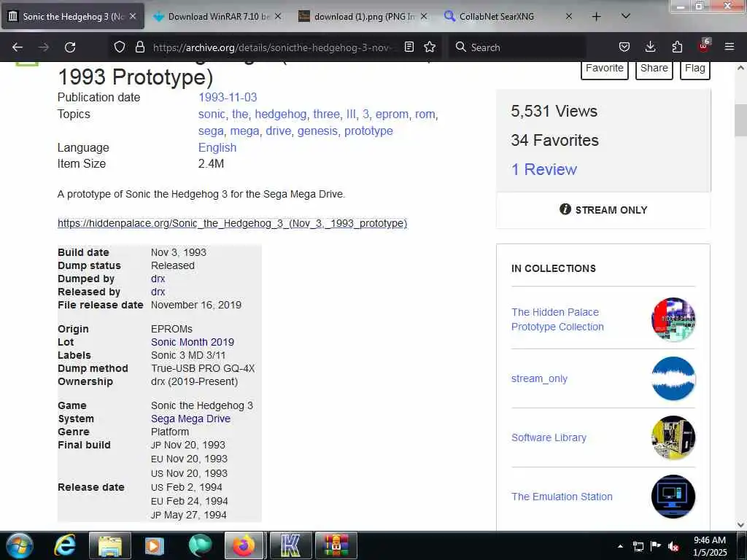Follow the hiddenpalace.org prototype URL link
The width and height of the screenshot is (747, 560).
233,223
